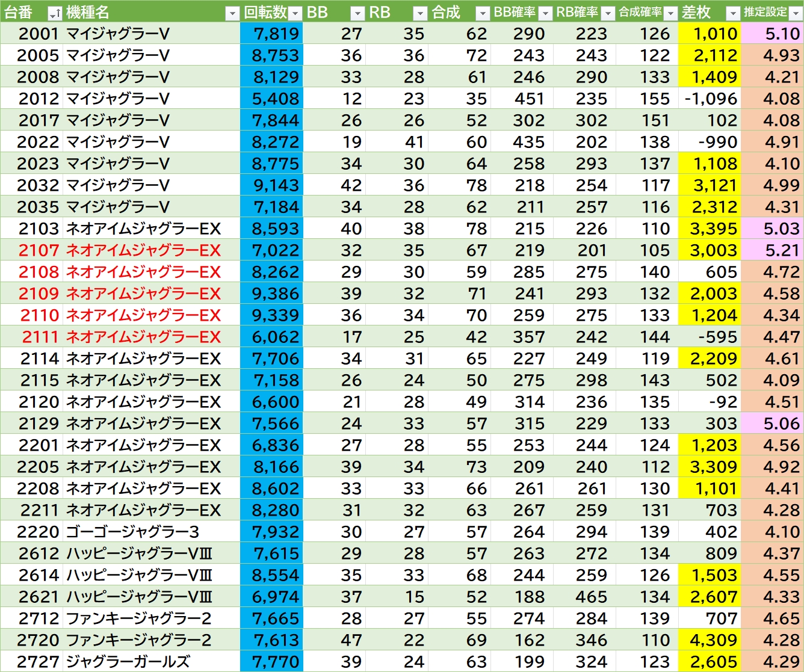Select the 回転数 cell showing 7,819
Screen dimensions: 804x672
click(271, 34)
